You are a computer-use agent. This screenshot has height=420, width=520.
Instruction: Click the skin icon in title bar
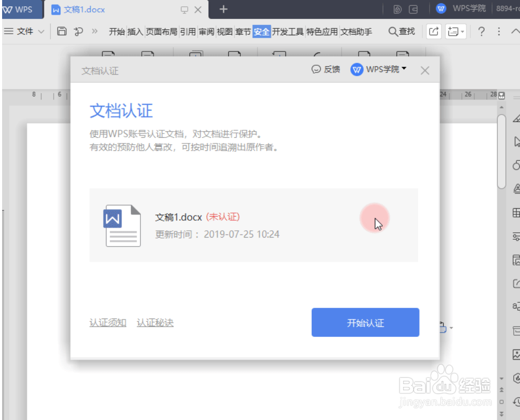pos(397,9)
